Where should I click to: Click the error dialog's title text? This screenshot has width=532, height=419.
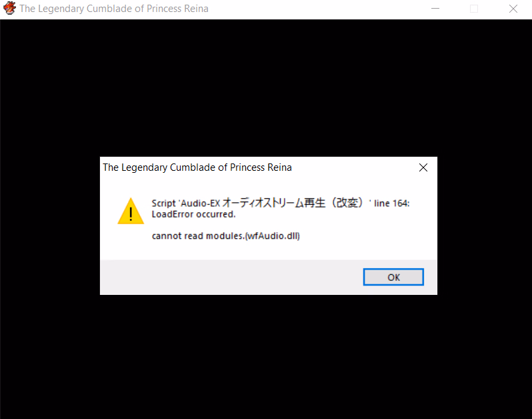197,167
